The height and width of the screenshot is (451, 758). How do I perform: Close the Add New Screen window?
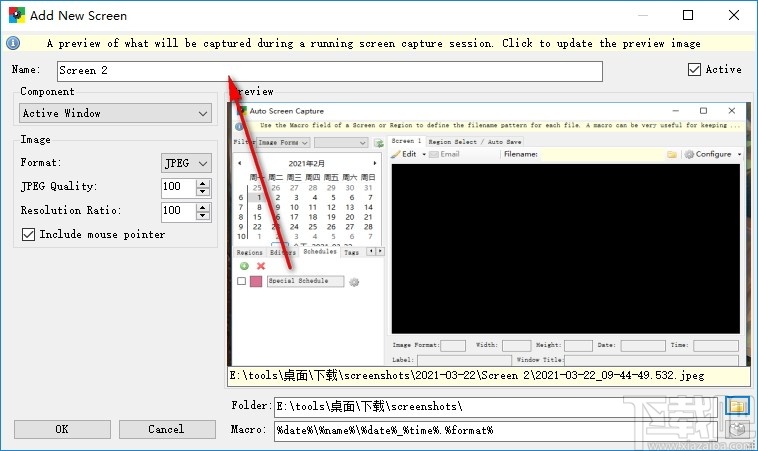[x=734, y=15]
